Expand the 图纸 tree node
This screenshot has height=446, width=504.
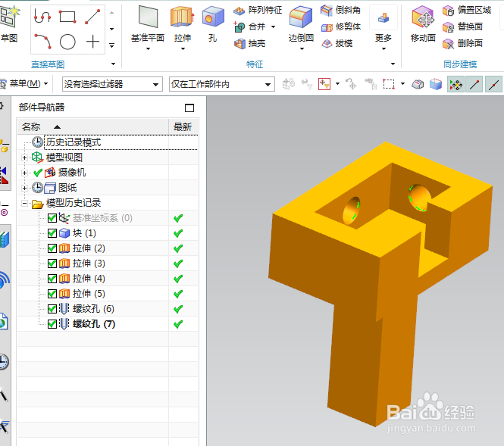(24, 188)
